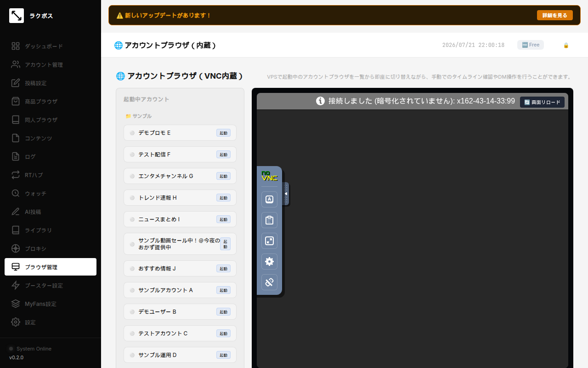Click version label v0.2.0

tap(17, 357)
